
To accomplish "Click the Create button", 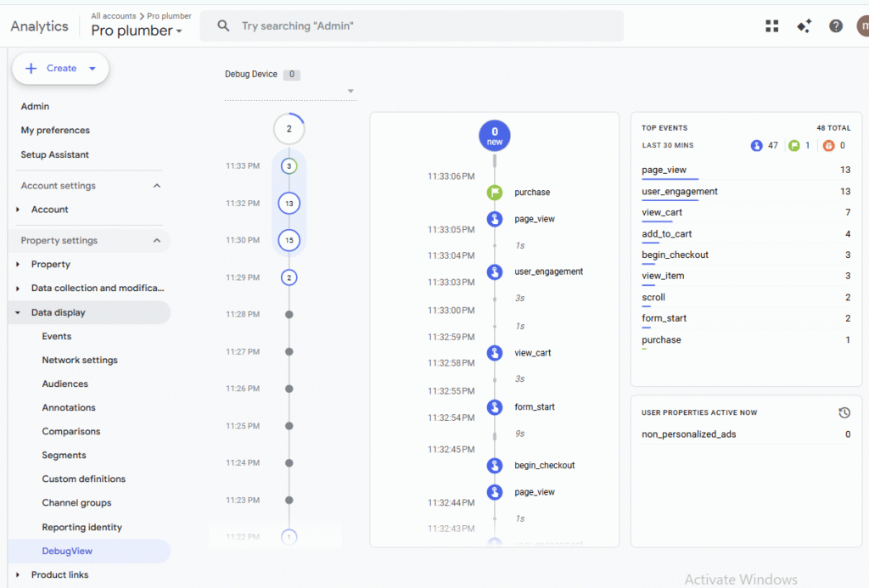I will coord(60,69).
